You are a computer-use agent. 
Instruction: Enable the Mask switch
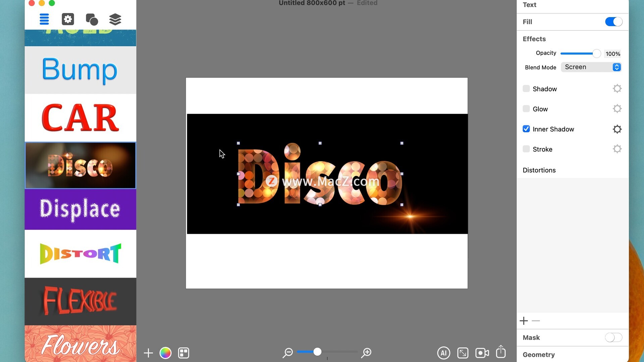(613, 338)
